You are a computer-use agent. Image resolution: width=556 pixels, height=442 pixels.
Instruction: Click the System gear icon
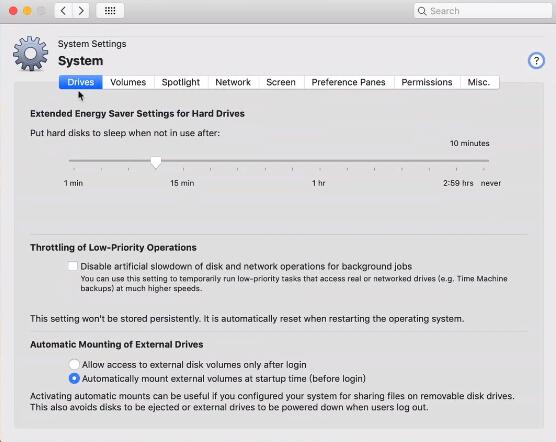pyautogui.click(x=30, y=54)
